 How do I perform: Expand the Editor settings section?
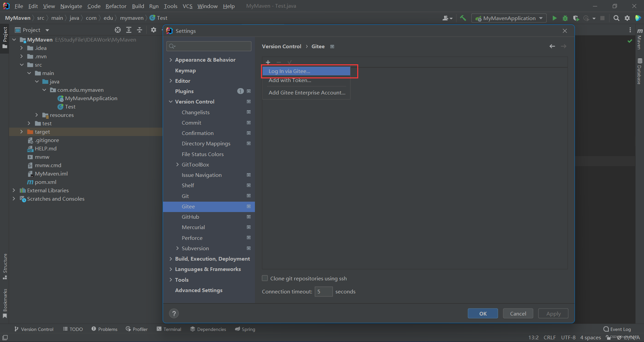click(171, 81)
